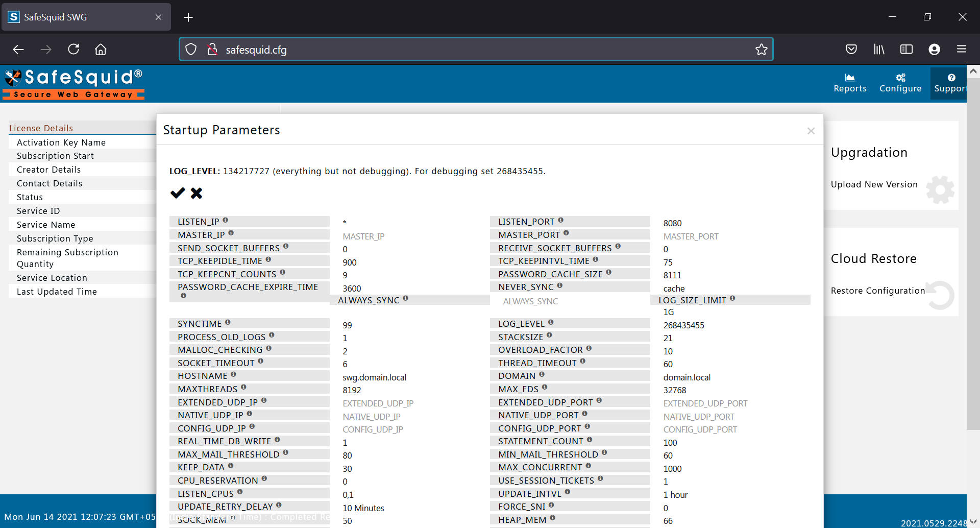
Task: Toggle the browser sidebar view
Action: 906,49
